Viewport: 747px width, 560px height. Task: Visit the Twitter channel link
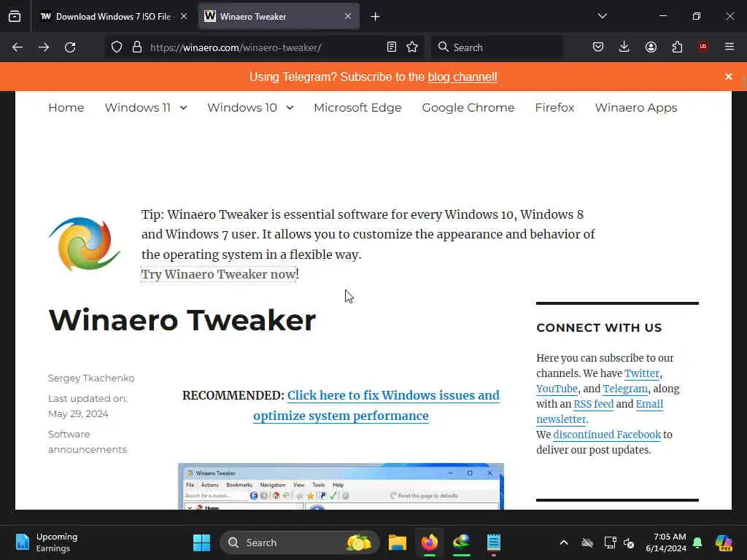pyautogui.click(x=642, y=373)
